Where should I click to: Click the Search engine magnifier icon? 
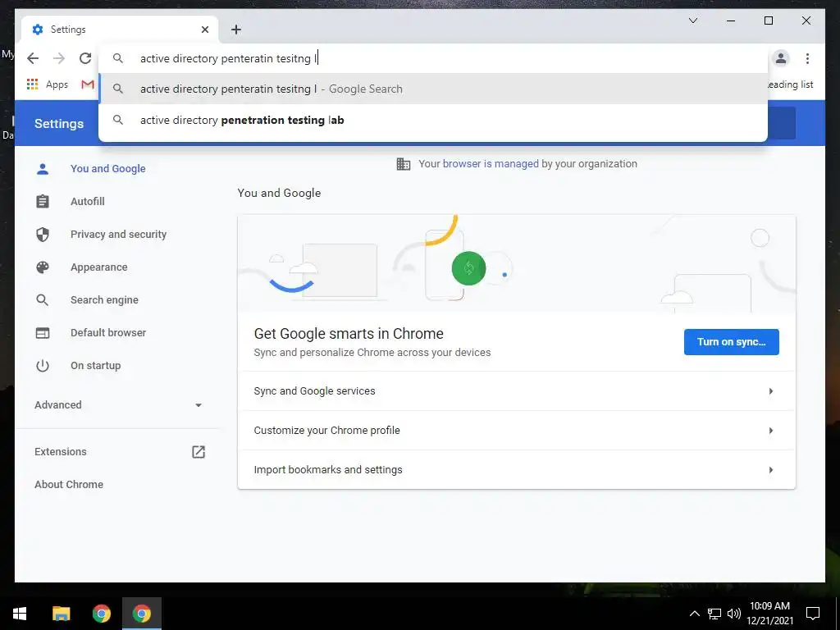43,300
